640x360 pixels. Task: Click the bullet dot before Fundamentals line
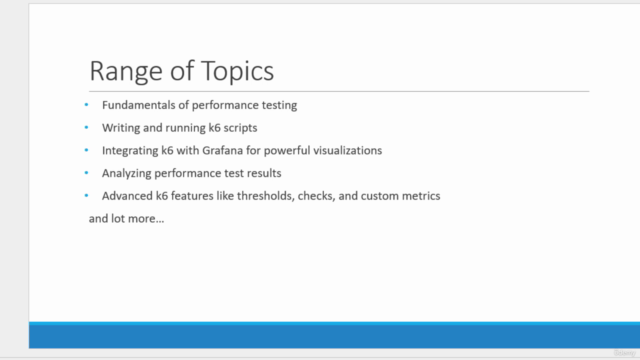[87, 105]
